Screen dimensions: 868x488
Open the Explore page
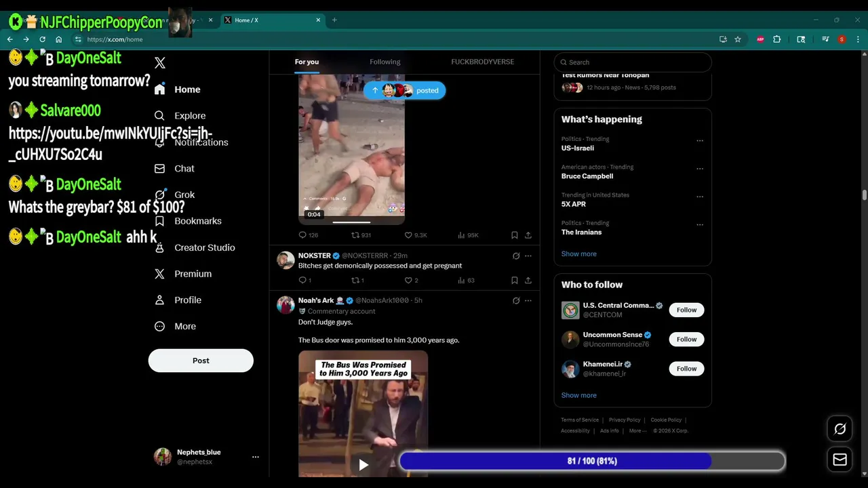pos(180,116)
